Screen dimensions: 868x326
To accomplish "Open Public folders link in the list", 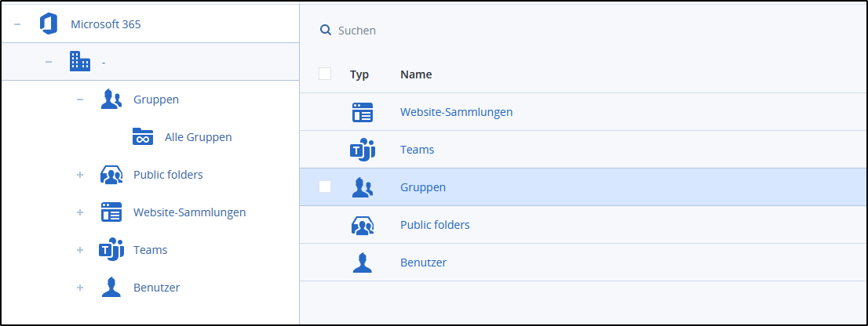I will [435, 225].
